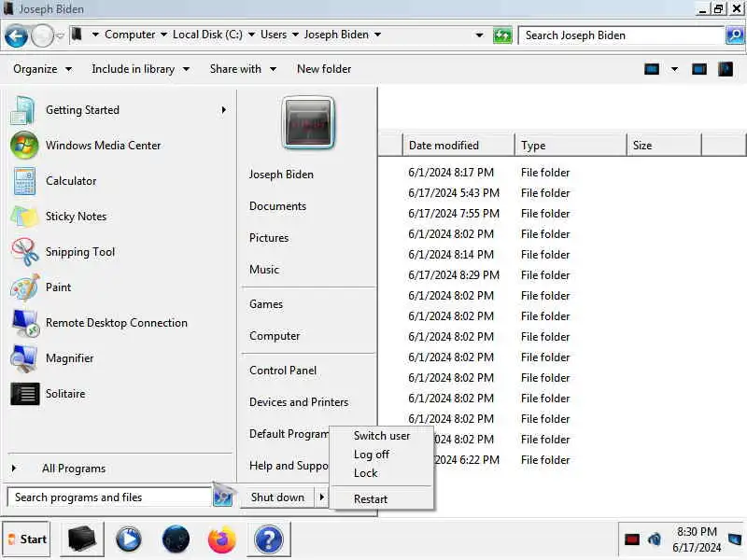Open the Organize dropdown
Screen dimensions: 747x560
(x=42, y=69)
